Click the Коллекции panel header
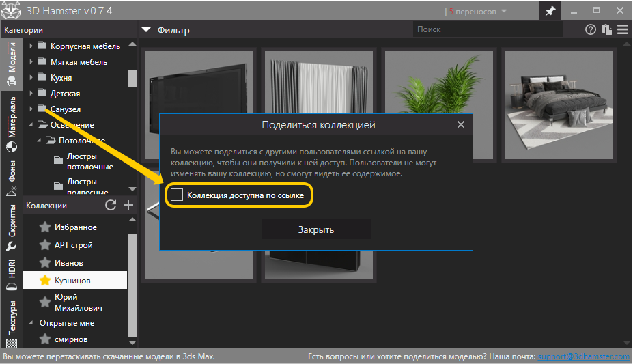 tap(46, 206)
